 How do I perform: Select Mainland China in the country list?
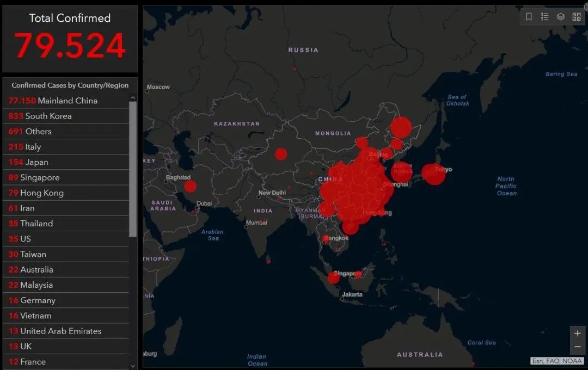pos(65,101)
